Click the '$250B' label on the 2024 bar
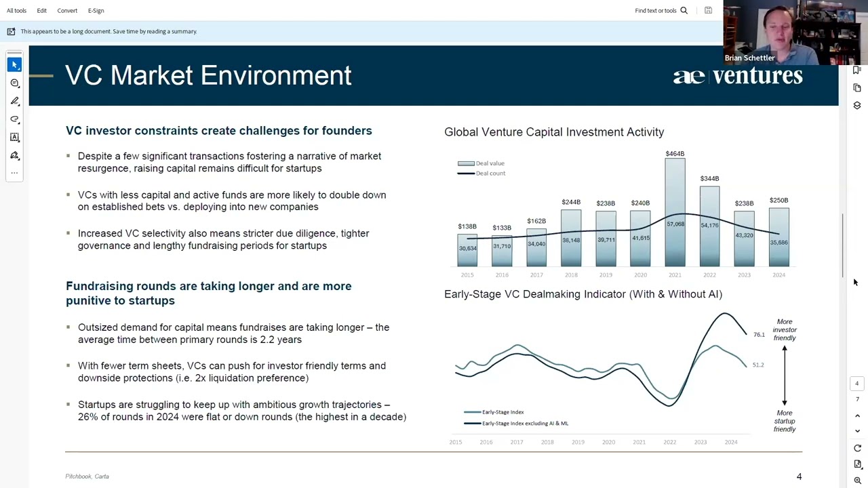 click(x=778, y=201)
